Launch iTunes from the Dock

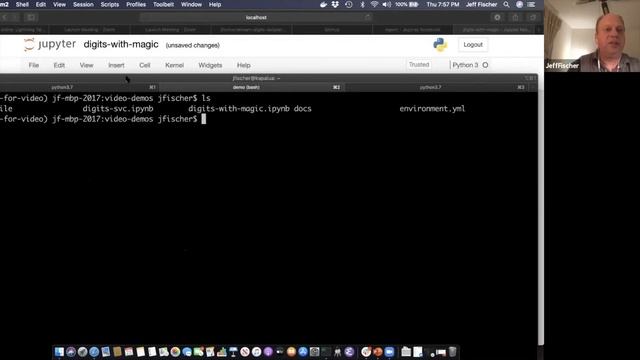coord(257,352)
